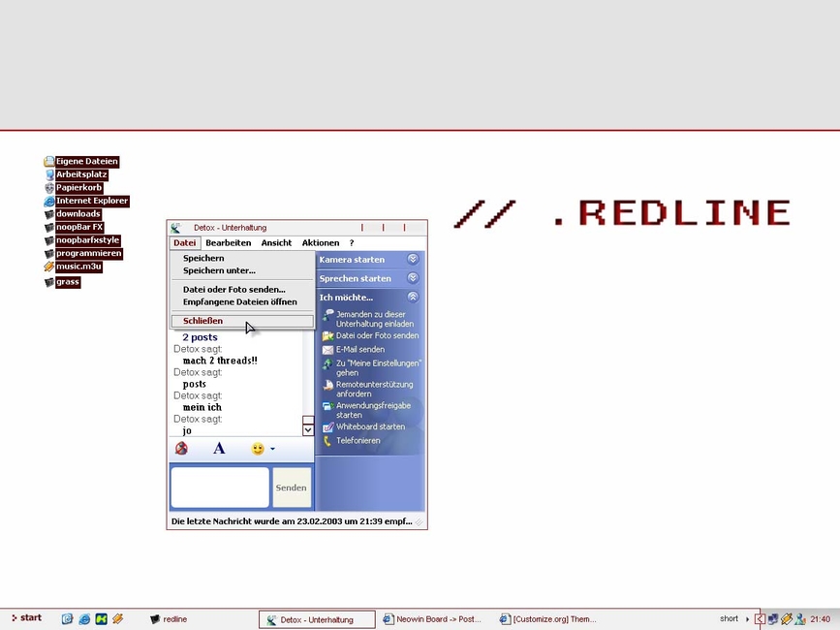Click Anwendungsfreigabe starten link

[x=373, y=410]
